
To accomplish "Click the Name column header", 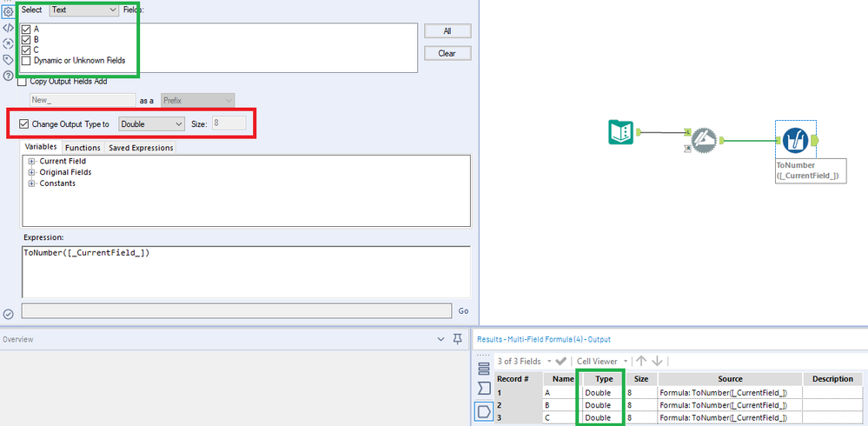I will (x=562, y=379).
